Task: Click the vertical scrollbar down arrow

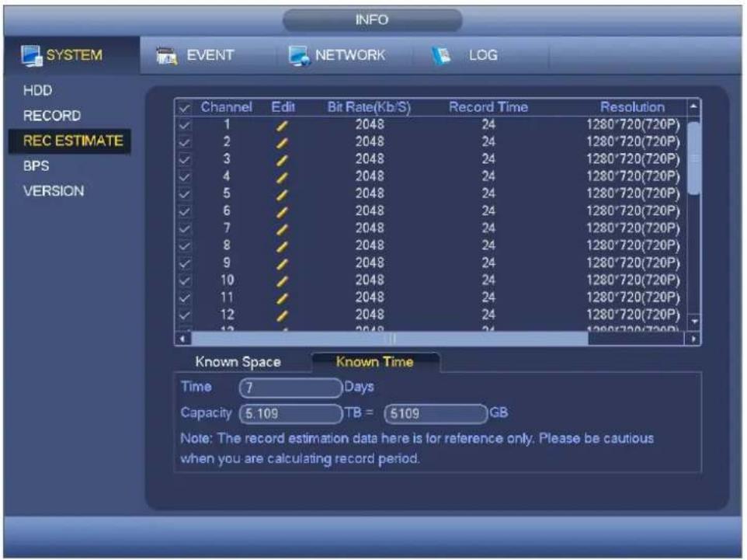Action: pos(693,322)
